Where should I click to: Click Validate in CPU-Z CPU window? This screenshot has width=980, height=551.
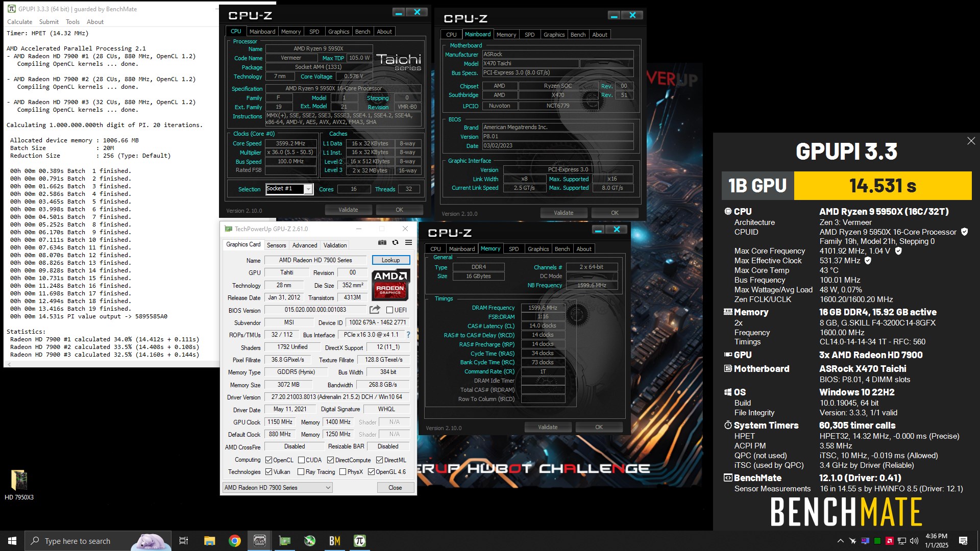point(348,210)
